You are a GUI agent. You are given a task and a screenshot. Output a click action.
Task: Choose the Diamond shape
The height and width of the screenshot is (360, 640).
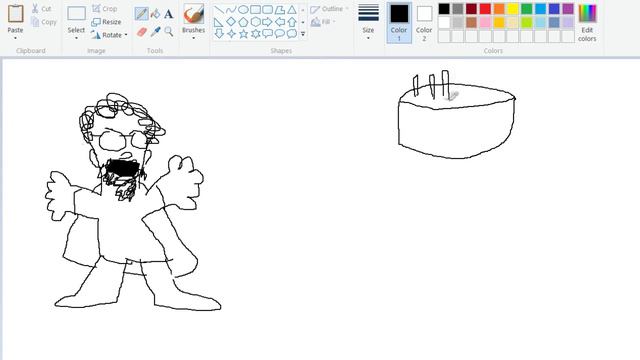pos(231,22)
